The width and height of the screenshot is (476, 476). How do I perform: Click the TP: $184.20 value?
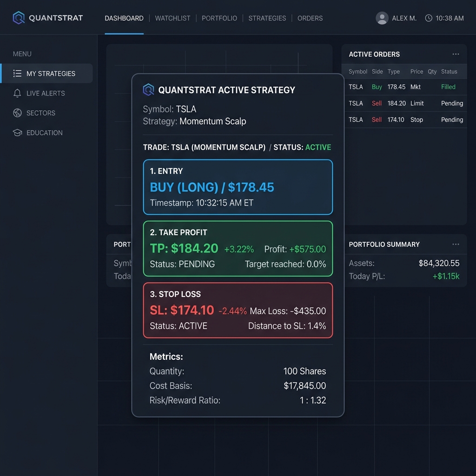click(184, 248)
